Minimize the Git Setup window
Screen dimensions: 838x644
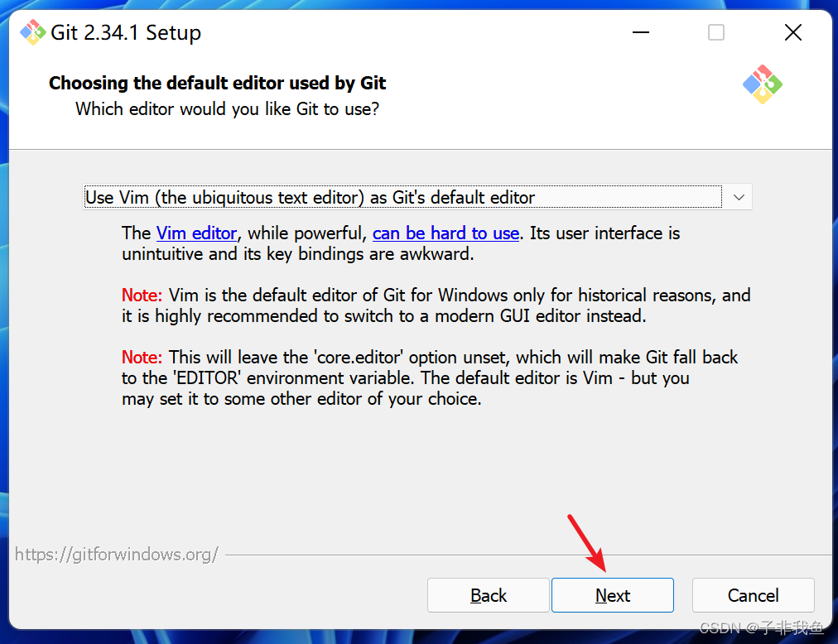(640, 32)
